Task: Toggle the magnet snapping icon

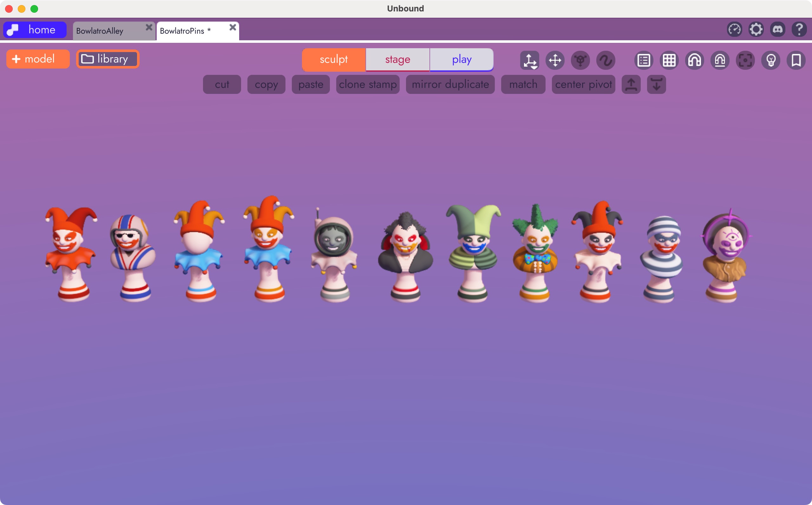Action: (x=694, y=61)
